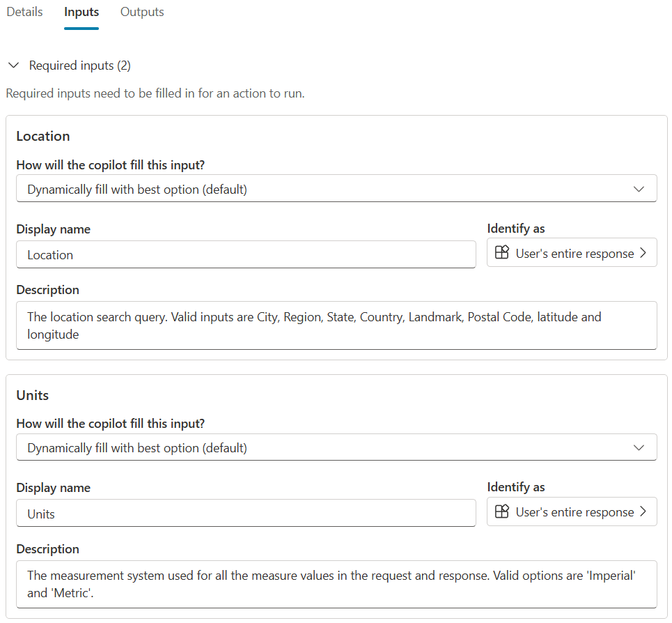Click the dropdown chevron for Units' fill option

point(639,447)
